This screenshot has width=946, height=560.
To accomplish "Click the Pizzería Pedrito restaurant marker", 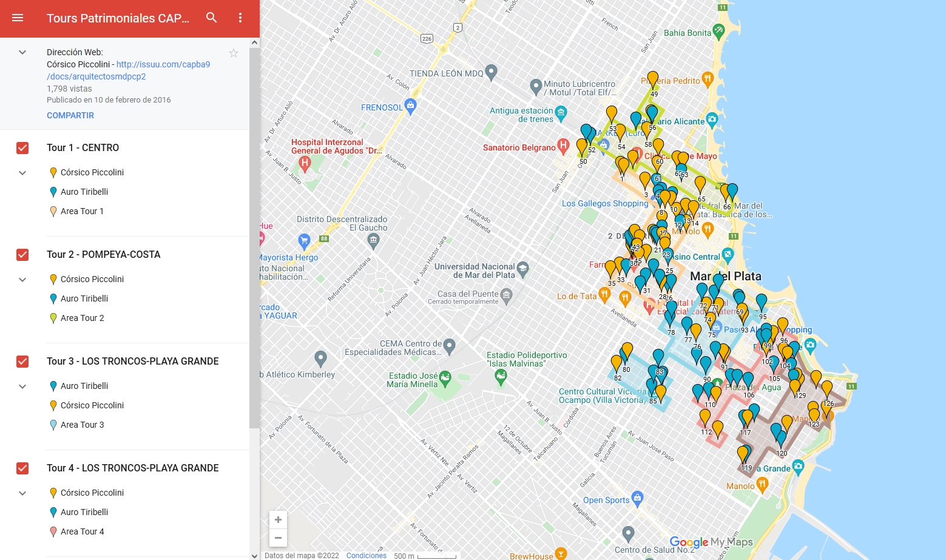I will [x=708, y=78].
